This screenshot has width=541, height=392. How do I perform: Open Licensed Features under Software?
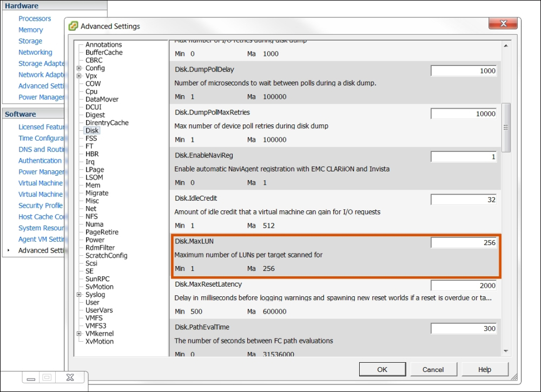pos(42,127)
